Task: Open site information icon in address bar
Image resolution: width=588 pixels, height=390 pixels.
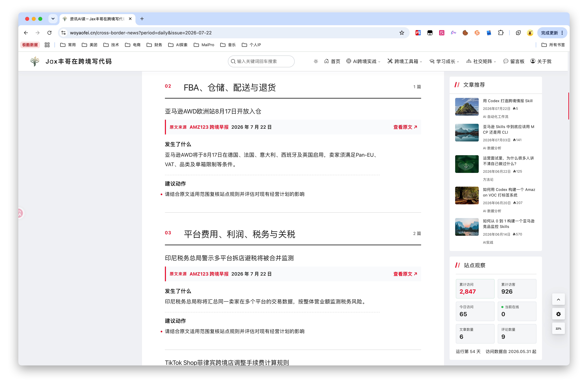Action: point(64,33)
